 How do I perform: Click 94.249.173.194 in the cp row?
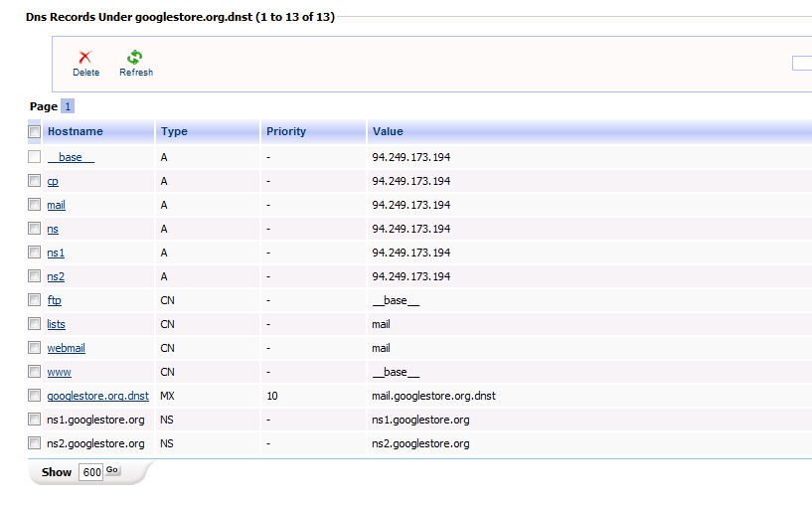click(411, 181)
